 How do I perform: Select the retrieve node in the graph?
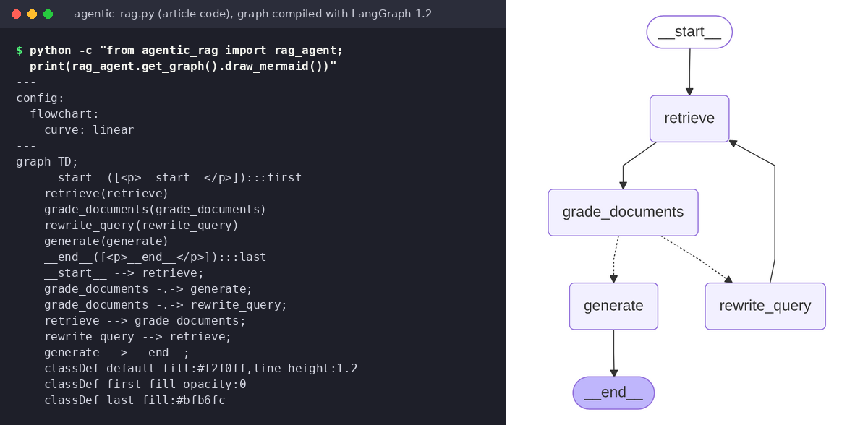[689, 119]
